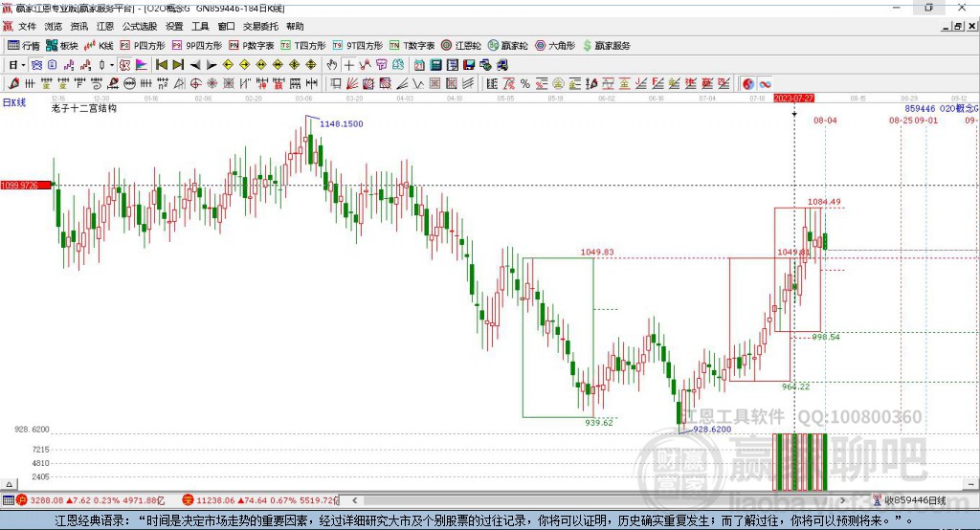The image size is (980, 530).
Task: Click the colored flag indicator icon
Action: pyautogui.click(x=142, y=65)
